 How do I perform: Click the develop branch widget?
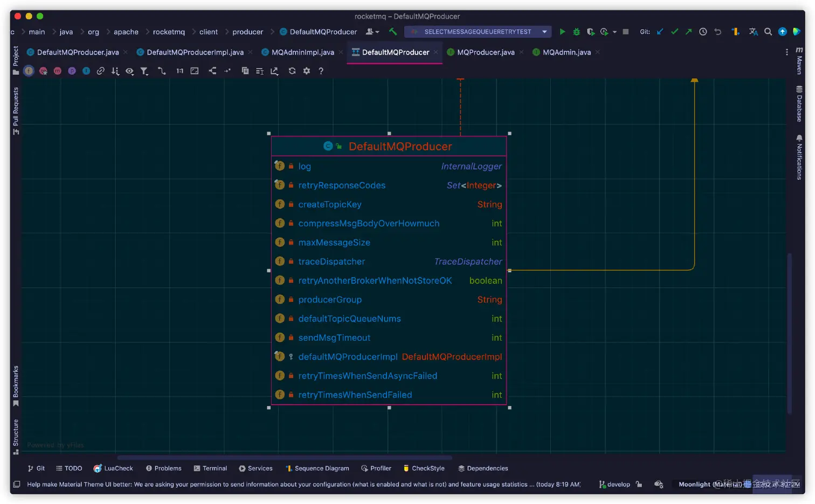click(x=614, y=484)
